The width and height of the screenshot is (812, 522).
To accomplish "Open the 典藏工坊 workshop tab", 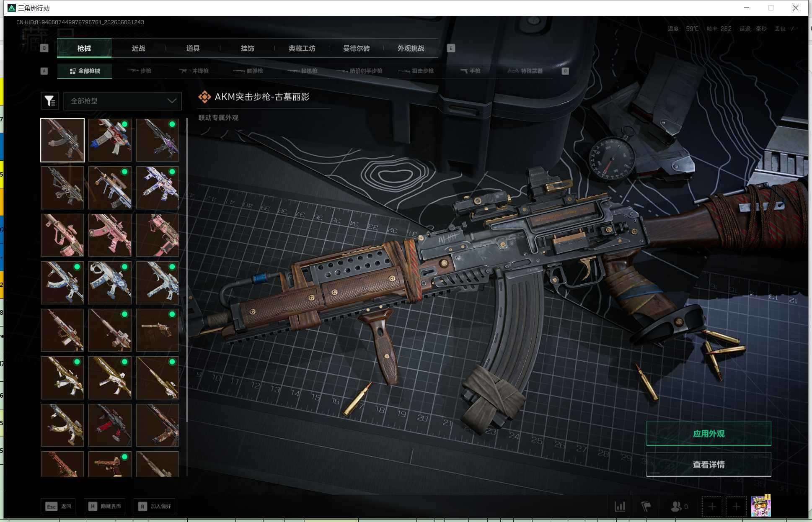I will tap(302, 48).
